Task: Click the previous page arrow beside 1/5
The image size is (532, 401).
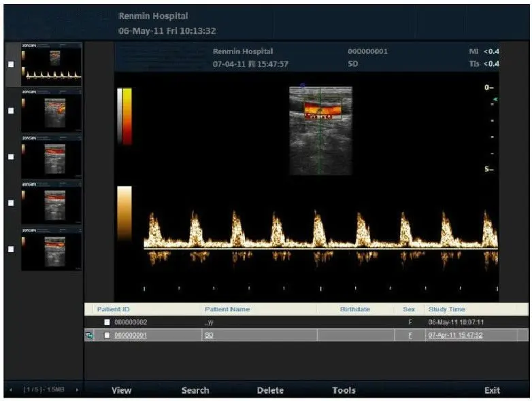Action: coord(10,390)
